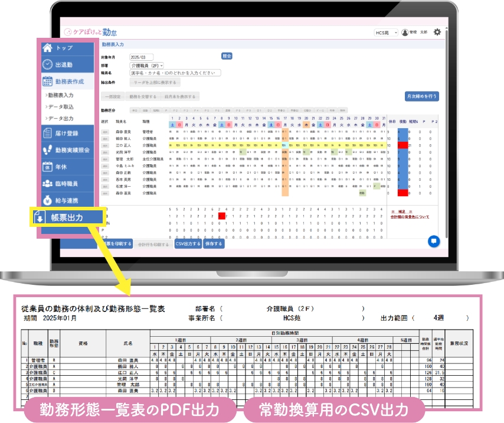The width and height of the screenshot is (504, 423).
Task: Navigate to トップ using the home icon
Action: (x=48, y=47)
